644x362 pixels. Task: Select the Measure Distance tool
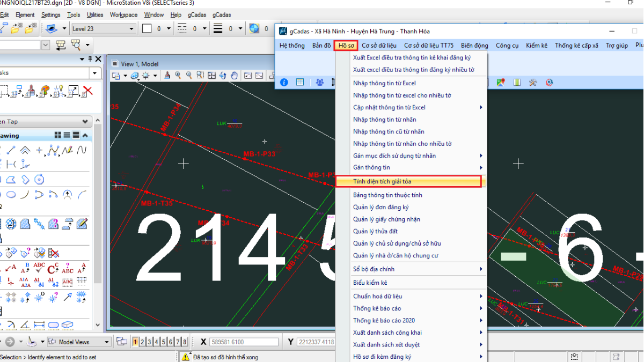(x=39, y=326)
